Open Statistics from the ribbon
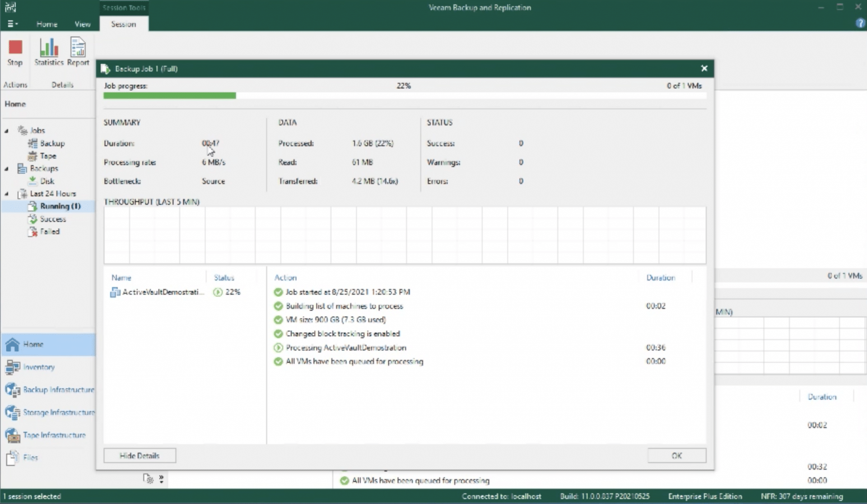 (49, 53)
